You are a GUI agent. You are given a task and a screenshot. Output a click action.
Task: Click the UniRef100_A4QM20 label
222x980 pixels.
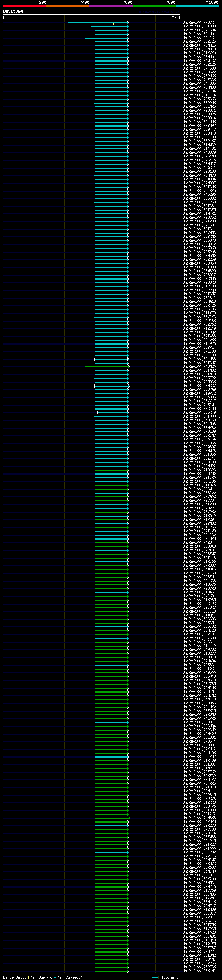[199, 367]
